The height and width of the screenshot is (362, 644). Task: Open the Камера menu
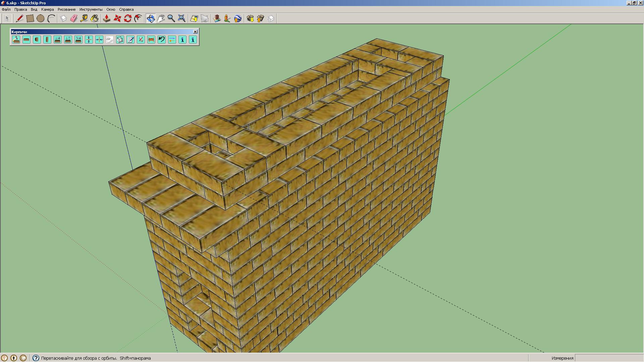click(x=47, y=9)
